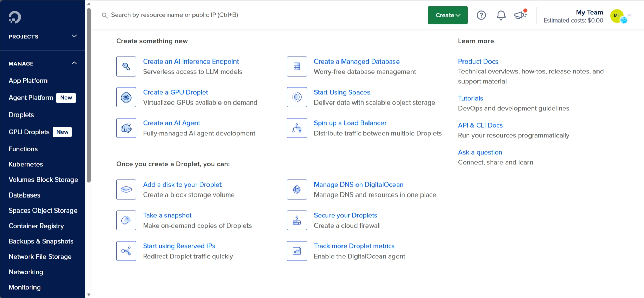Open Networking in sidebar
Screen dimensions: 644x298
(26, 272)
